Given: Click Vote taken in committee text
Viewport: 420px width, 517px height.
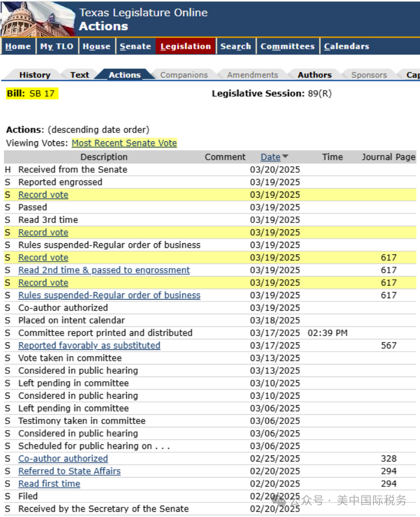Looking at the screenshot, I should pos(70,358).
